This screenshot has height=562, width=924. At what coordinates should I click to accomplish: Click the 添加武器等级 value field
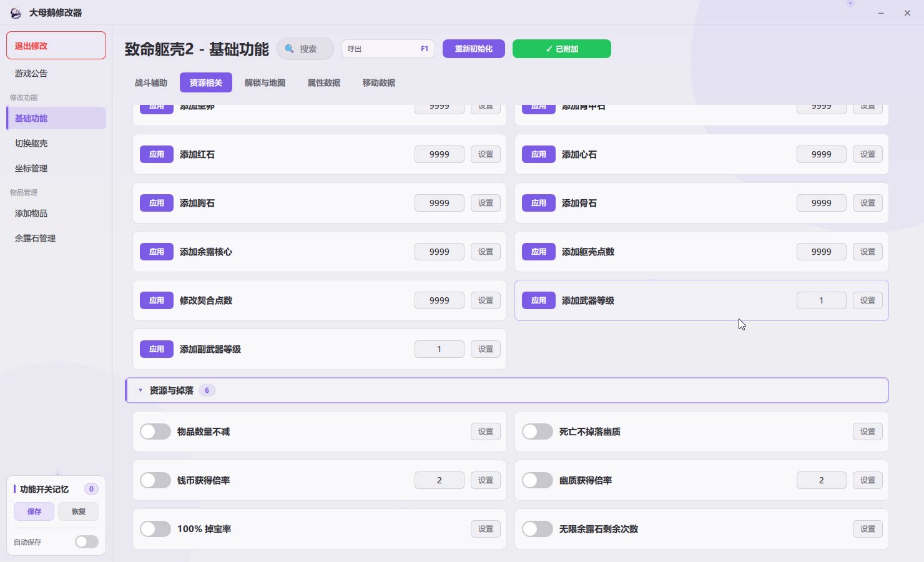(822, 300)
